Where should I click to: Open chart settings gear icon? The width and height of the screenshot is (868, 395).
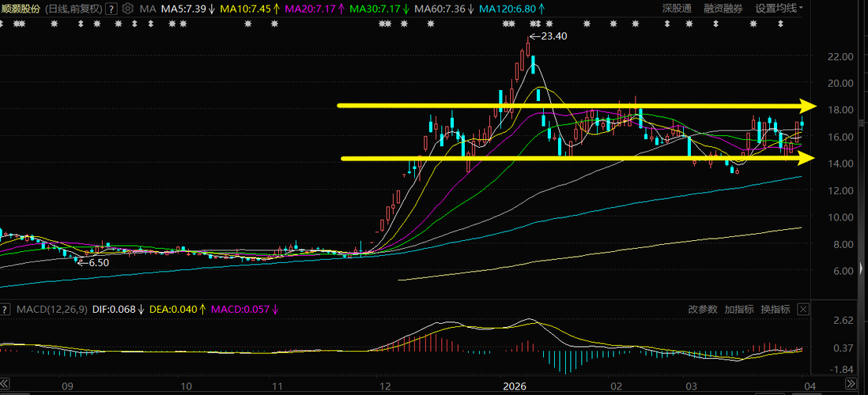coord(128,9)
